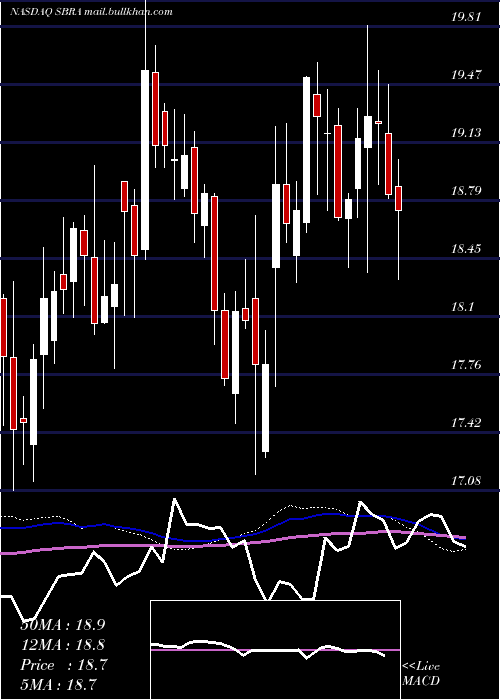Click the last red candlestick near 18.79
This screenshot has width=500, height=700.
tap(399, 198)
